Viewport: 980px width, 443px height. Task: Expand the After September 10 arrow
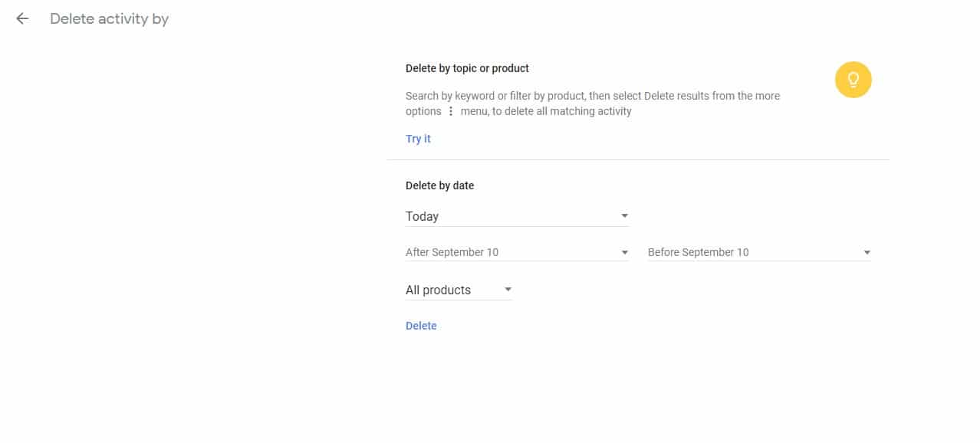click(x=624, y=252)
